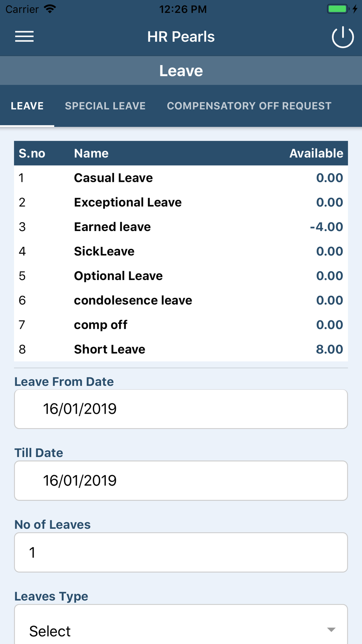
Task: Open the Select leaves type combo box
Action: click(x=181, y=624)
